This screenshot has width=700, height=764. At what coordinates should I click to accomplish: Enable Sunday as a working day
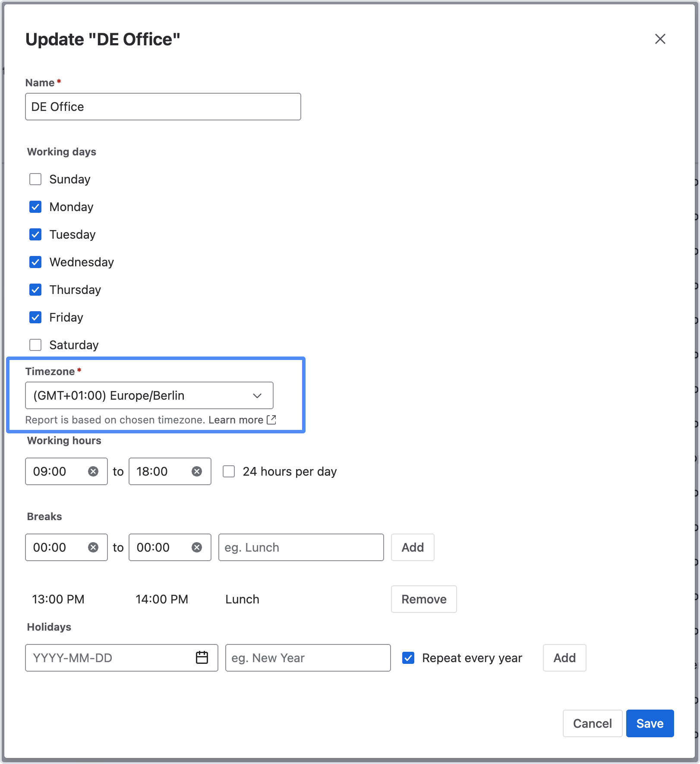tap(35, 179)
